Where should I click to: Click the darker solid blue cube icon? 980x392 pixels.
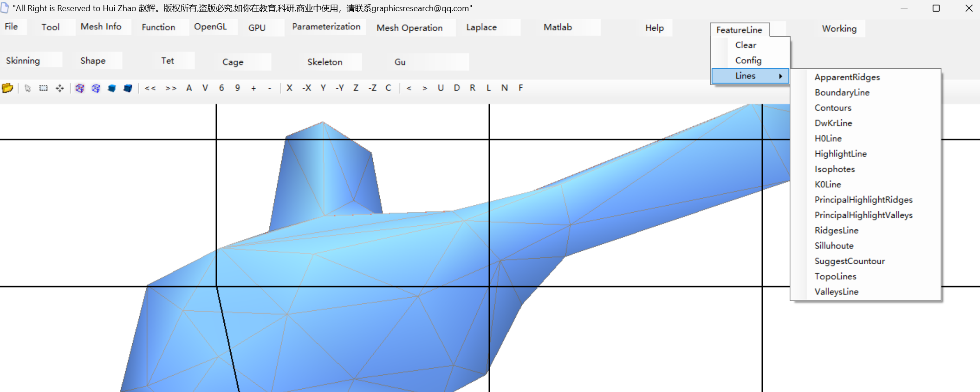click(x=128, y=88)
